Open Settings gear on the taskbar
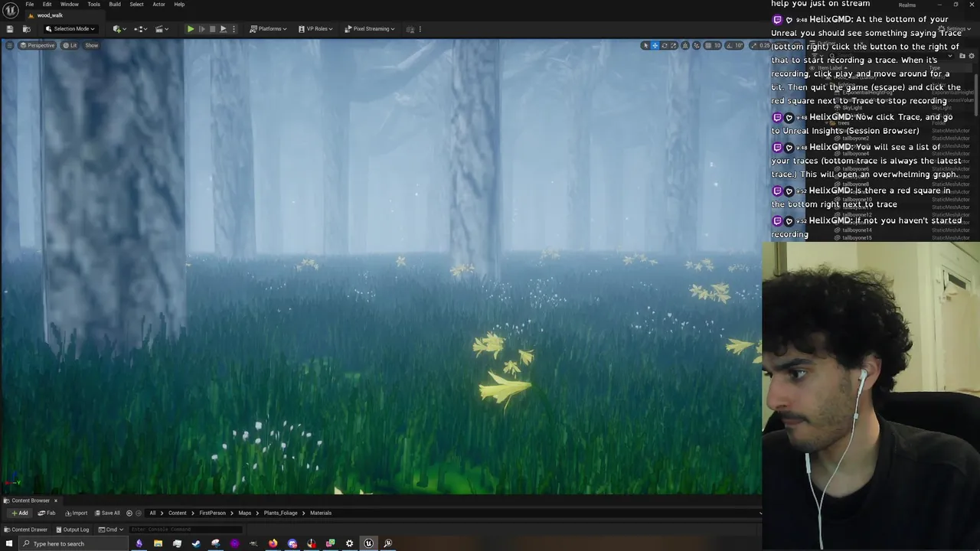 coord(349,543)
